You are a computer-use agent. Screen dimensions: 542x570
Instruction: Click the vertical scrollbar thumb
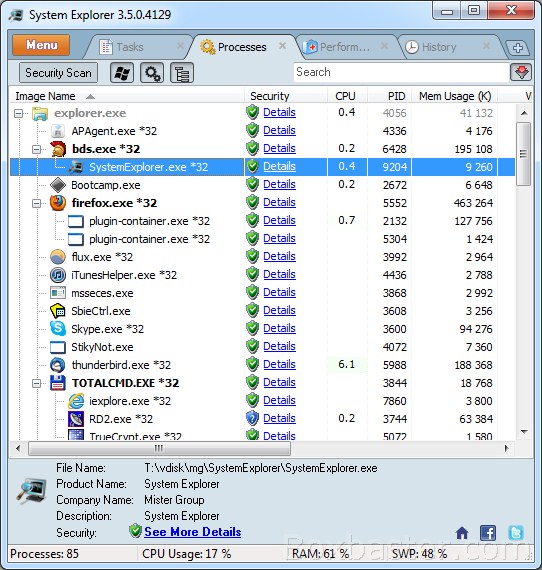click(523, 154)
